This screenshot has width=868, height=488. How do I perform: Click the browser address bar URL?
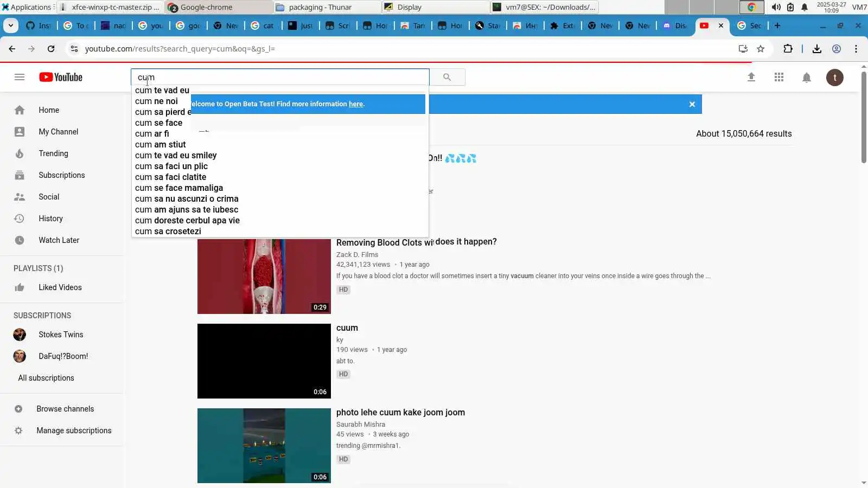pos(180,49)
